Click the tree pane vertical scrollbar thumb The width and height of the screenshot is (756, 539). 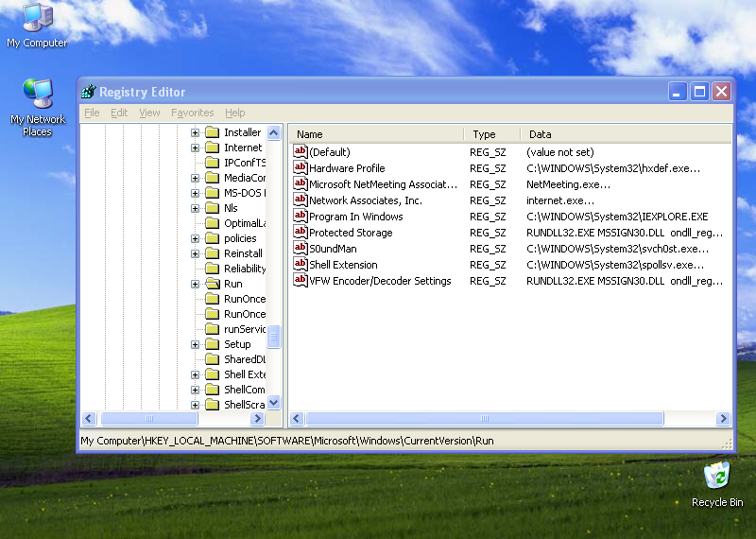pyautogui.click(x=273, y=337)
